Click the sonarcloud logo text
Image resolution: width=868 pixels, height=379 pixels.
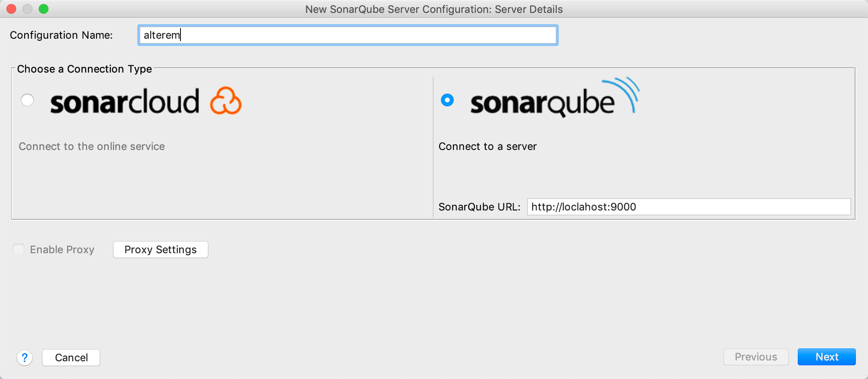tap(124, 102)
